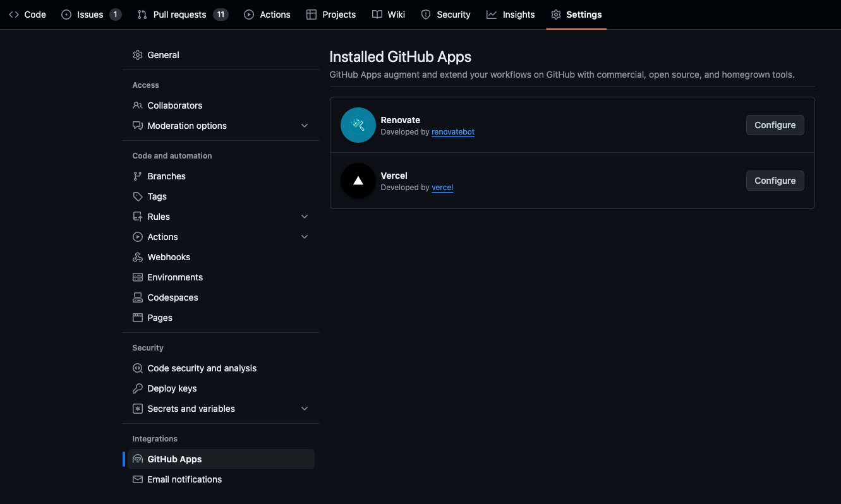Go to the Projects tab

pos(331,15)
